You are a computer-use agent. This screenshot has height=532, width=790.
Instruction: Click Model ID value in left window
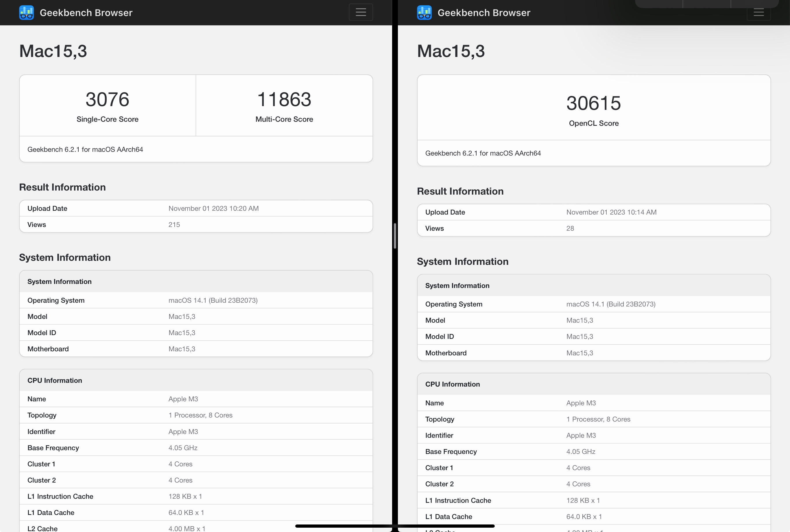point(182,333)
